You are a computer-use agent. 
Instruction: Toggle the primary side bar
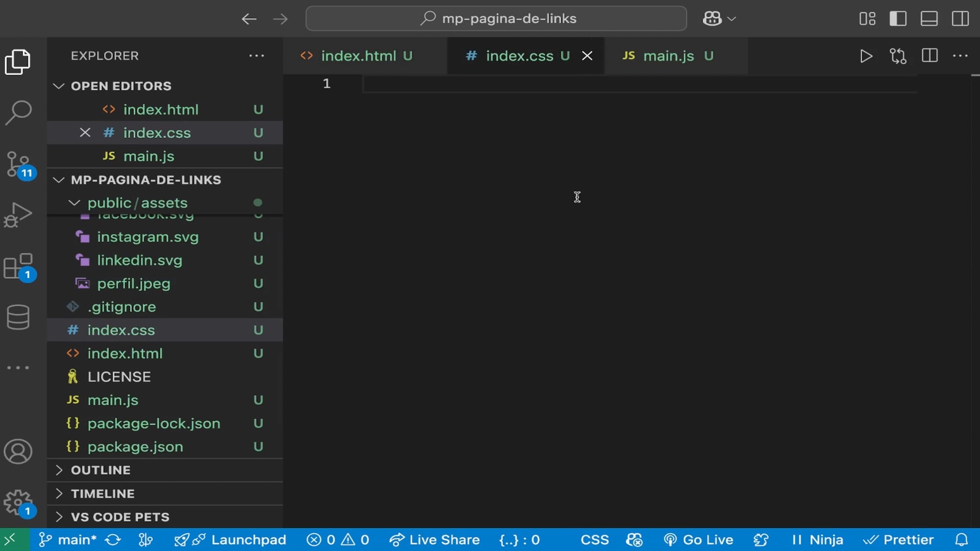click(x=898, y=19)
